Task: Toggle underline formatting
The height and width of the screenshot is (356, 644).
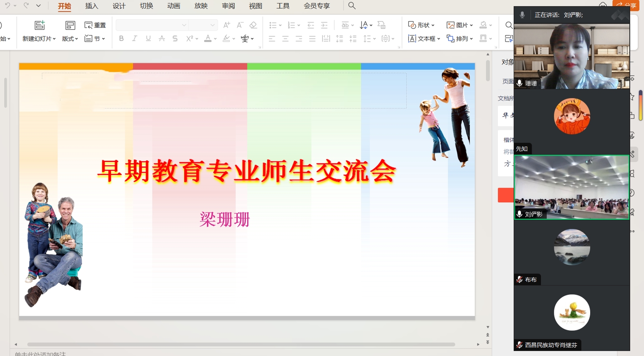Action: [148, 38]
